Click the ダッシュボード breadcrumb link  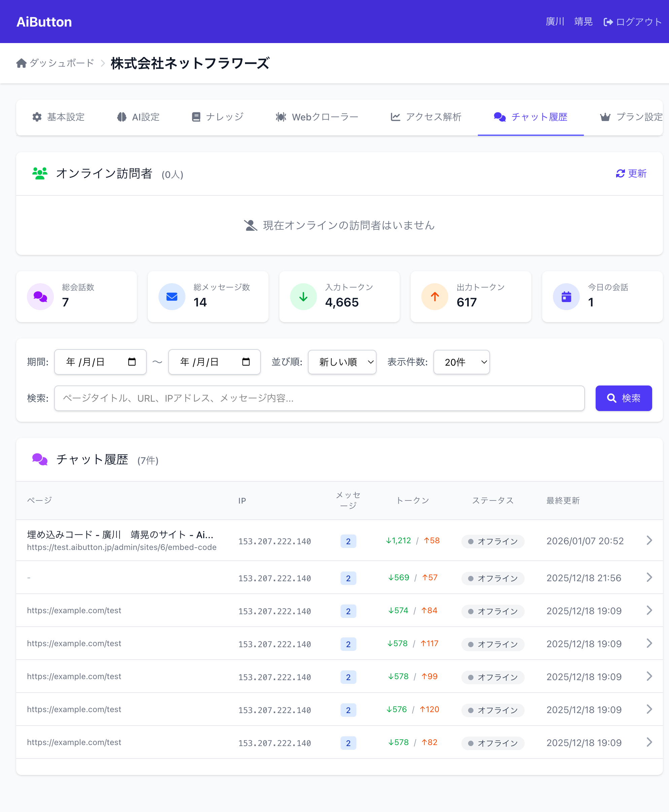coord(62,63)
